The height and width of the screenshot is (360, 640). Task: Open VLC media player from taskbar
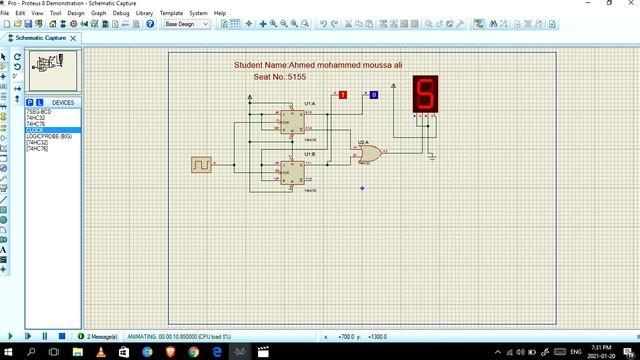[x=101, y=352]
